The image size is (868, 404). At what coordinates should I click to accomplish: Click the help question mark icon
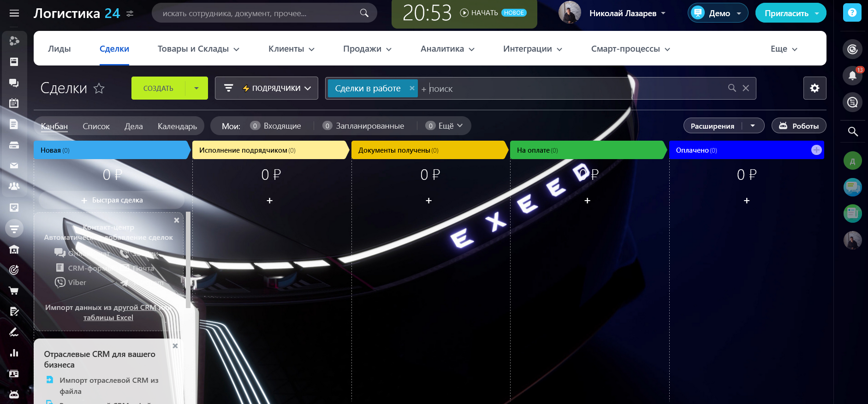pos(852,13)
